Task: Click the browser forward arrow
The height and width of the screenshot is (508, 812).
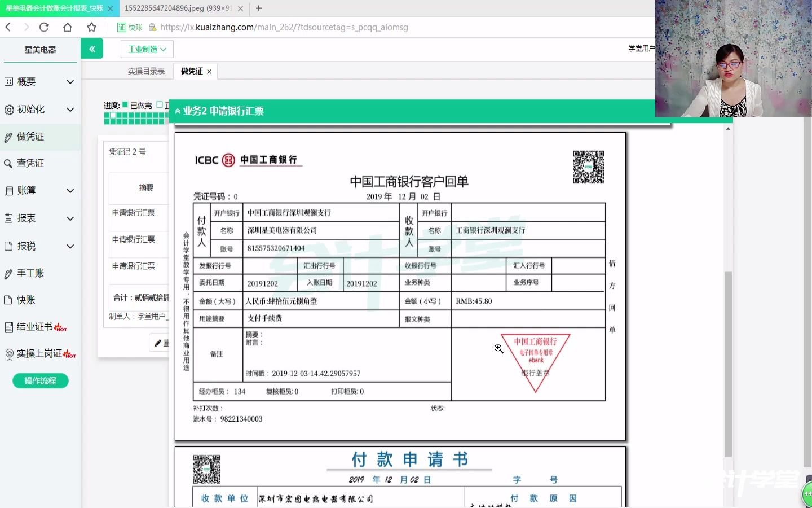Action: 26,27
